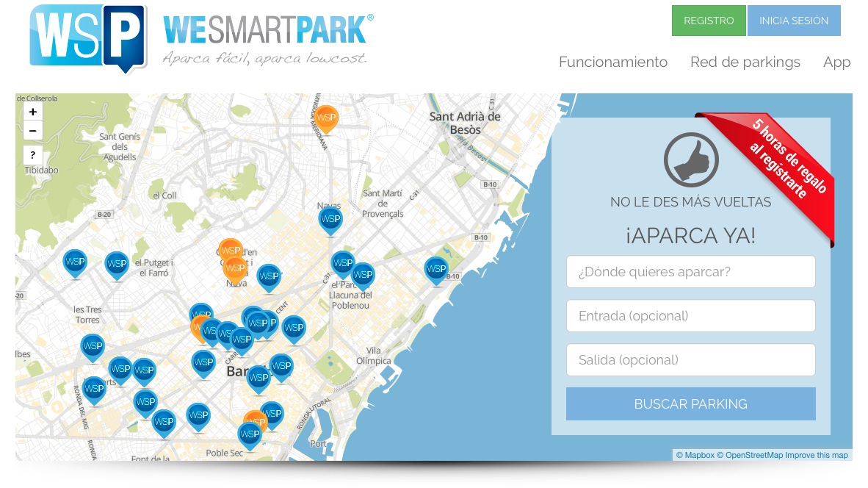868x488 pixels.
Task: Open the Salida (opcional) date field
Action: coord(690,360)
